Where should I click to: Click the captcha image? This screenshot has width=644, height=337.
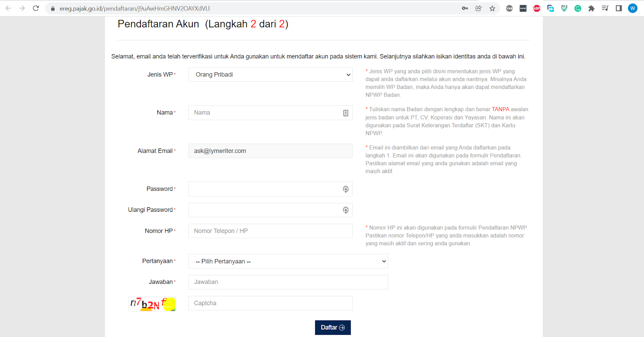click(x=152, y=304)
